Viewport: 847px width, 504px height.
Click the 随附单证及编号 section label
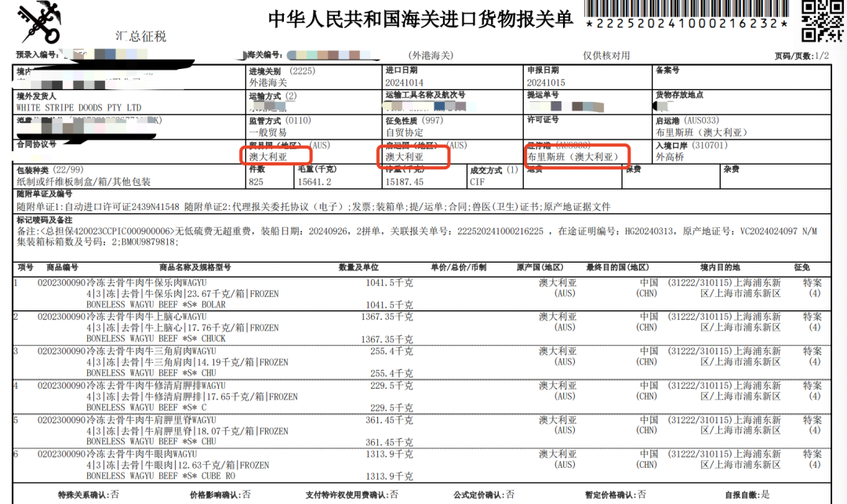pos(44,194)
